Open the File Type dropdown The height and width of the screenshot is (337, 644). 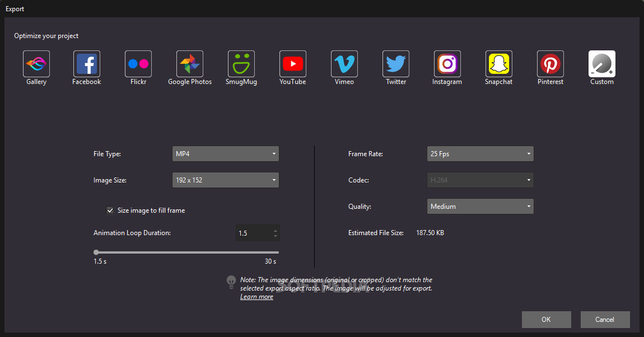(x=225, y=153)
